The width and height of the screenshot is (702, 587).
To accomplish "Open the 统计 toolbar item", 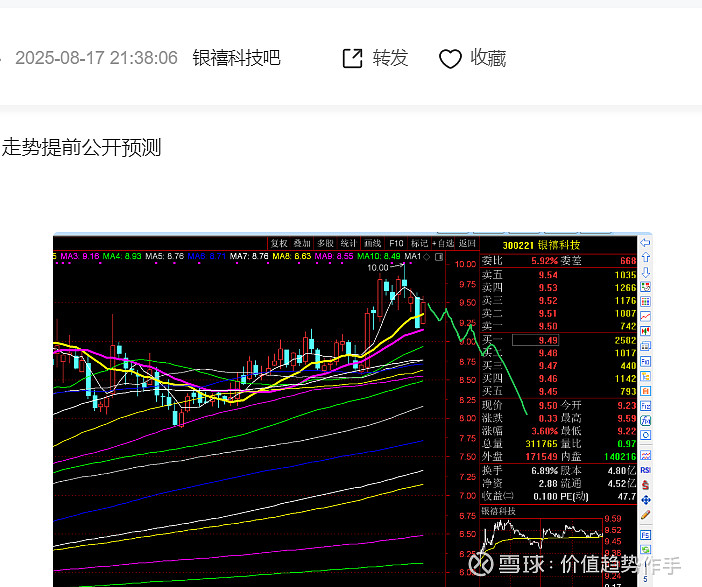I will coord(348,244).
